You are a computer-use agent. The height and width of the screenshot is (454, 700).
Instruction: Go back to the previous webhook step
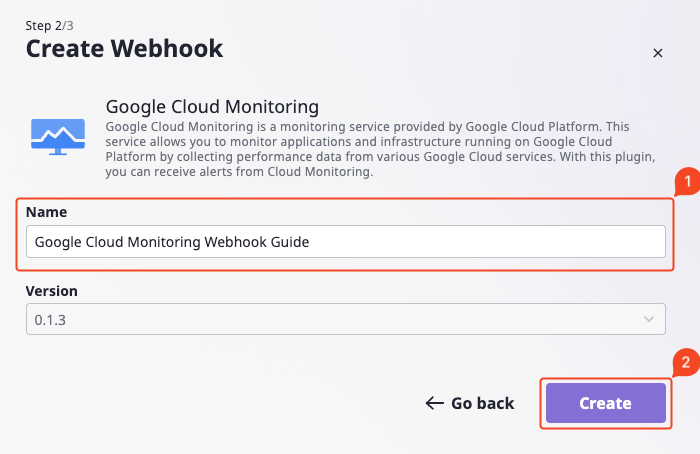pyautogui.click(x=469, y=403)
